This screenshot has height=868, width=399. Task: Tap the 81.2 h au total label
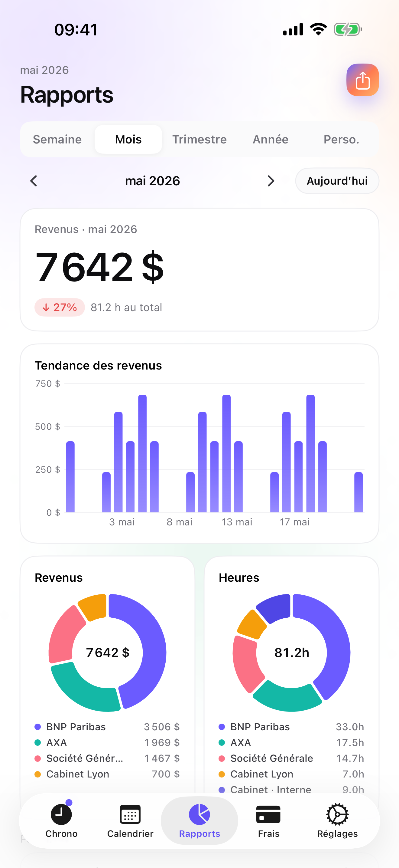point(126,307)
